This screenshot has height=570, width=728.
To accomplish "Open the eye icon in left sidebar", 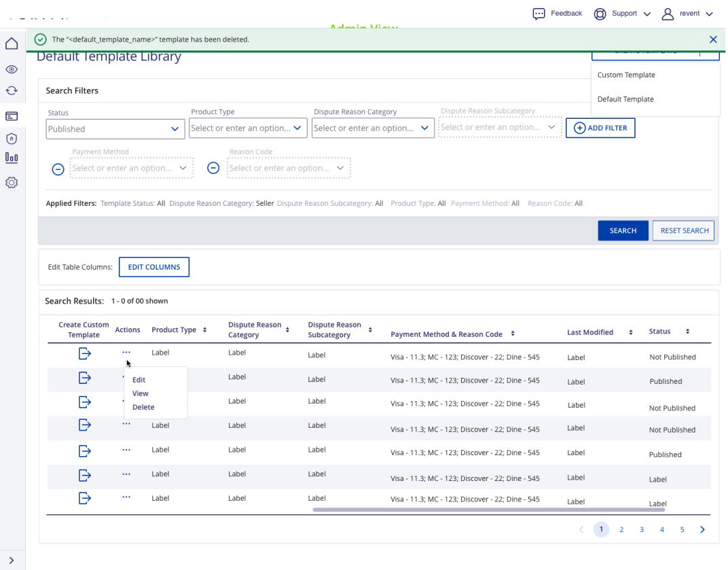I will pos(12,69).
